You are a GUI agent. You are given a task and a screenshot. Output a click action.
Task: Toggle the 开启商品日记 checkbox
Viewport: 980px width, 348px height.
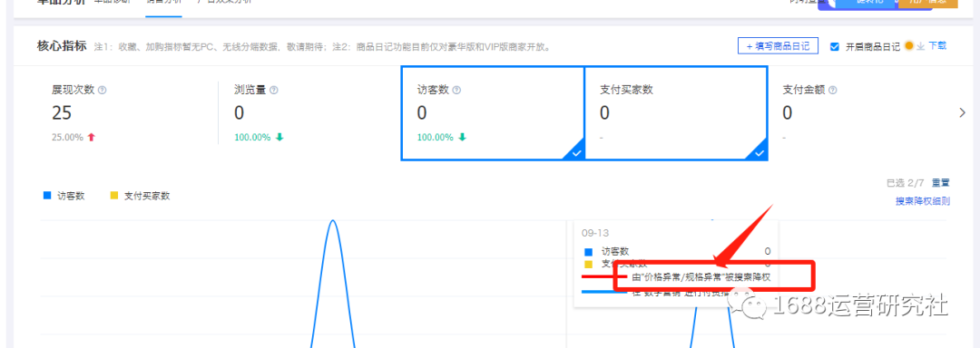pyautogui.click(x=834, y=46)
